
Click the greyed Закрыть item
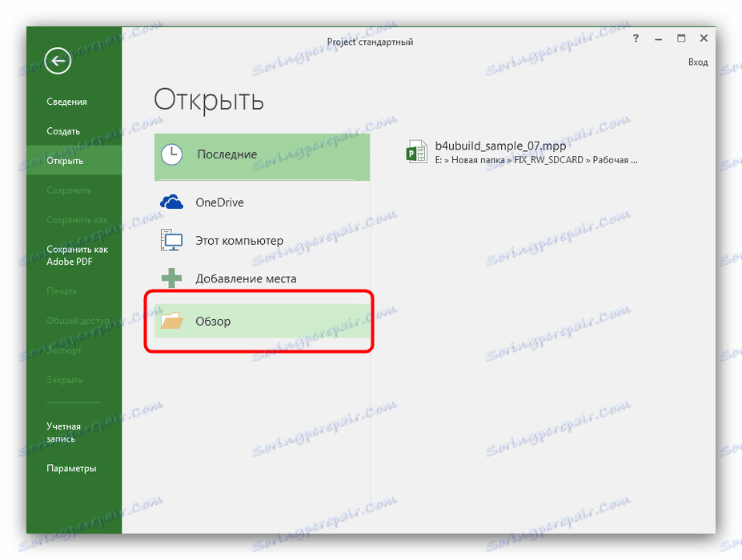[64, 380]
